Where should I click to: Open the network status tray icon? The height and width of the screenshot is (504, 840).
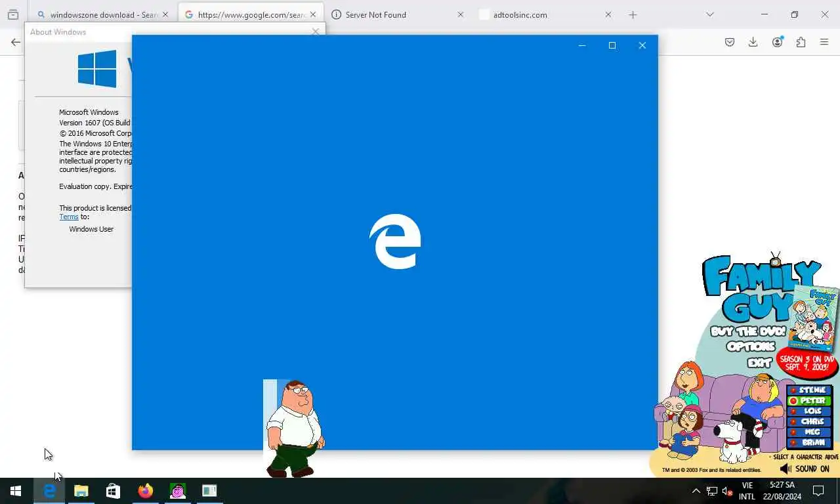pos(712,491)
